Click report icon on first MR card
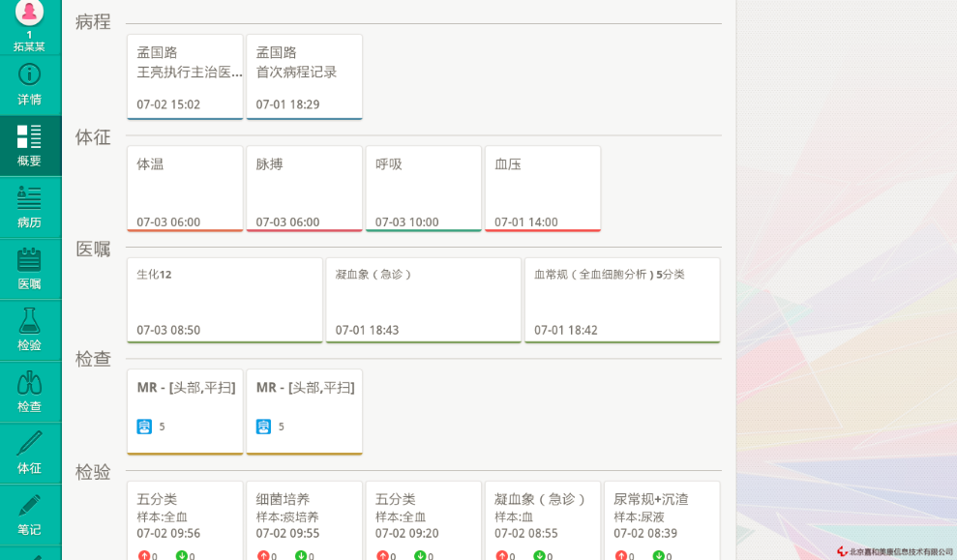The width and height of the screenshot is (957, 560). [x=143, y=427]
